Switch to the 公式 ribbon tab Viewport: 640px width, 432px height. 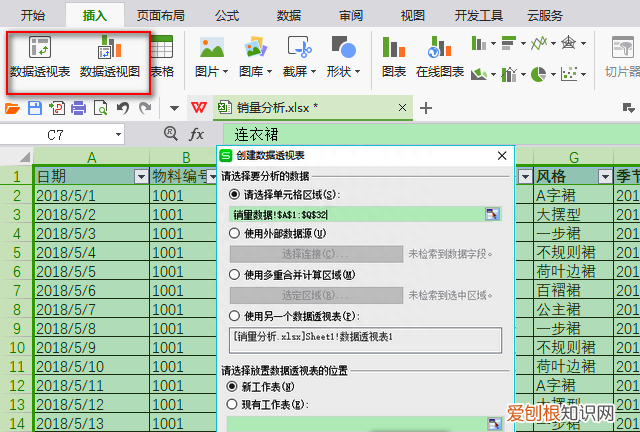point(227,16)
